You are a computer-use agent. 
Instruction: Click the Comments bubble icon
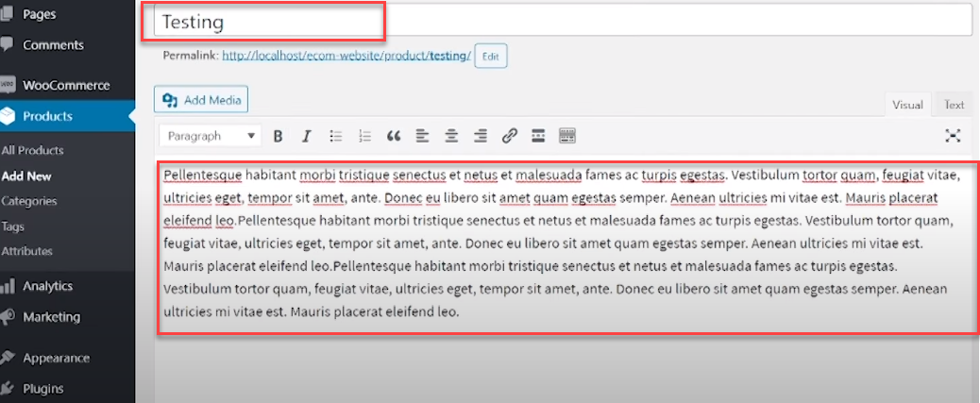(x=7, y=44)
